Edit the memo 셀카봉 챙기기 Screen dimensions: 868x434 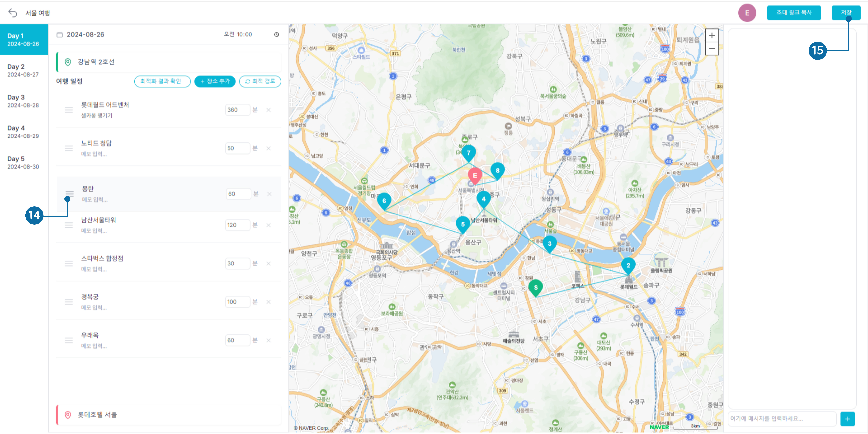97,116
